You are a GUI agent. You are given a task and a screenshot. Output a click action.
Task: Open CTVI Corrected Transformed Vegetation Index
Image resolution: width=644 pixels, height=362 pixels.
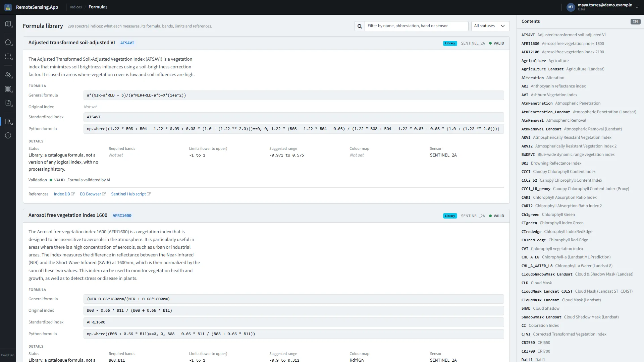(564, 334)
